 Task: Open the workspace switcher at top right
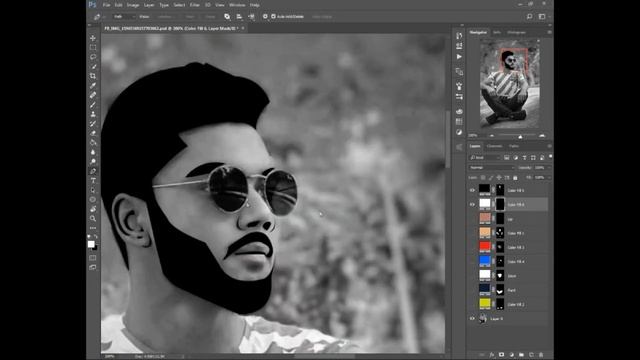543,17
